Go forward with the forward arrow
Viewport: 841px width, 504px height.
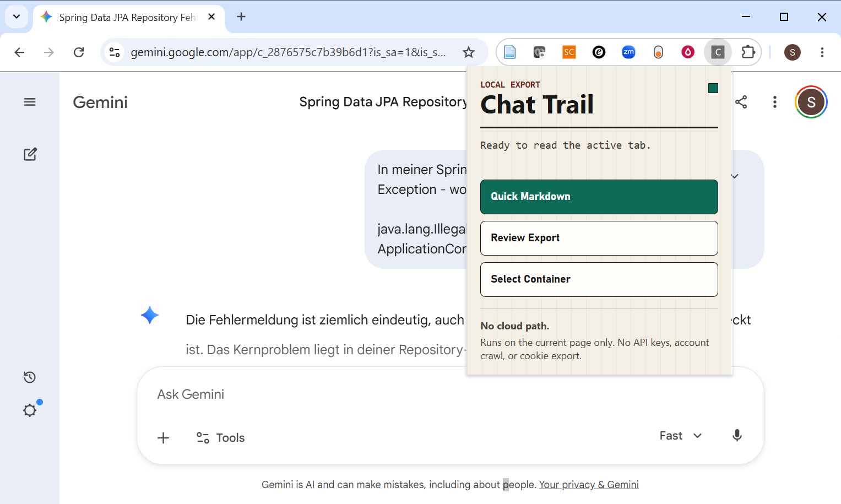pos(49,52)
